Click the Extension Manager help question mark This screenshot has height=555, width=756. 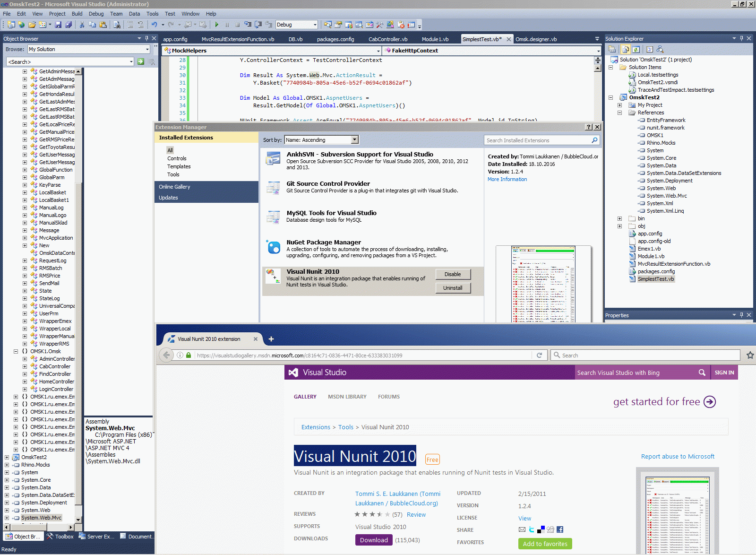[589, 127]
